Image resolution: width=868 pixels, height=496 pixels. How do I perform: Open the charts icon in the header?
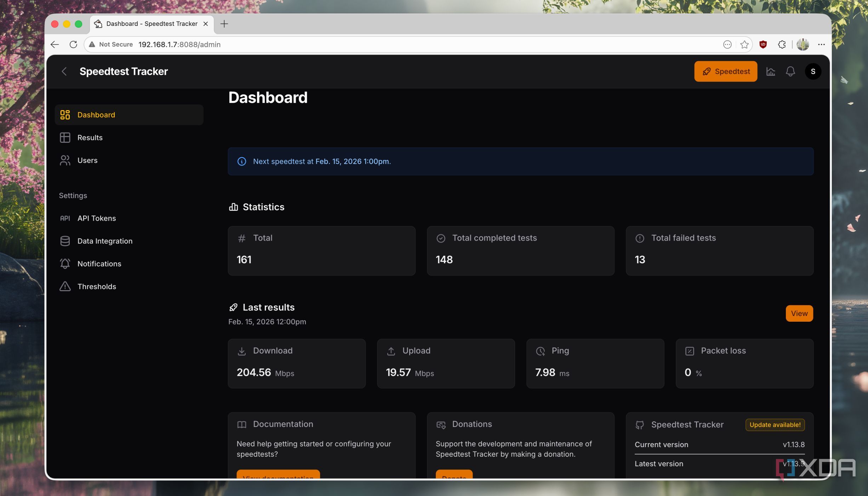coord(771,71)
